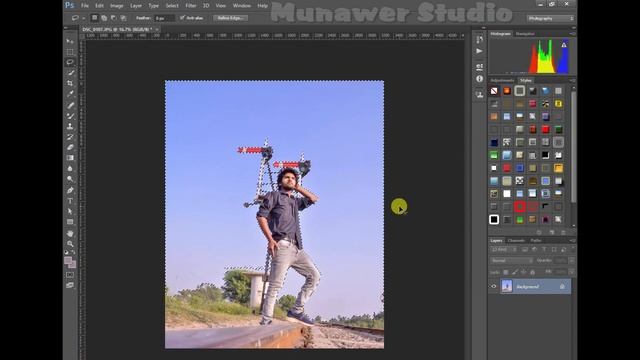
Task: Select the Eyedropper tool
Action: 70,94
